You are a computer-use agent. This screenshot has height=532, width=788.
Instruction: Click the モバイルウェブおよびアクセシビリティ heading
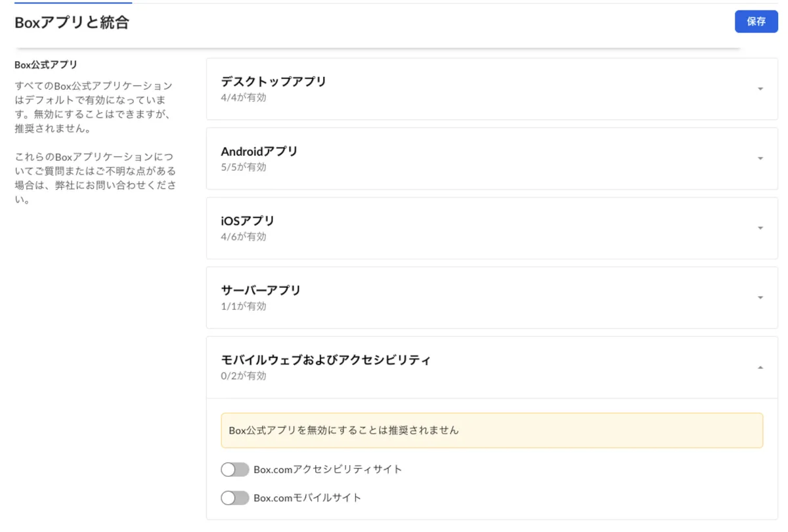pos(326,361)
